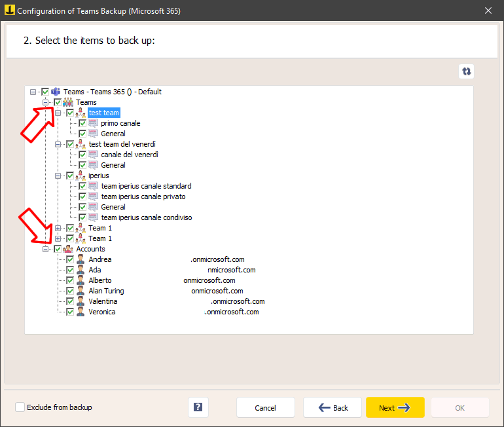
Task: Click the Iperius app icon in title bar
Action: [10, 10]
